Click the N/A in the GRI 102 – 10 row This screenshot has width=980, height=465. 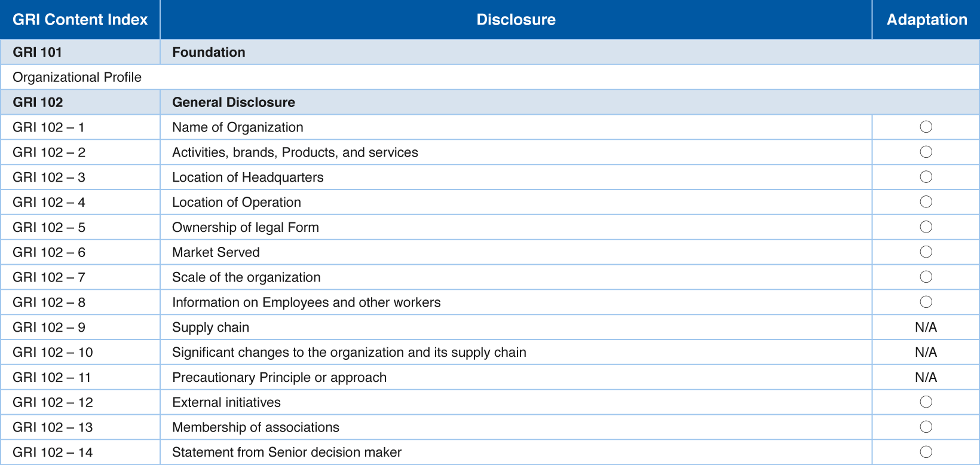(x=926, y=353)
